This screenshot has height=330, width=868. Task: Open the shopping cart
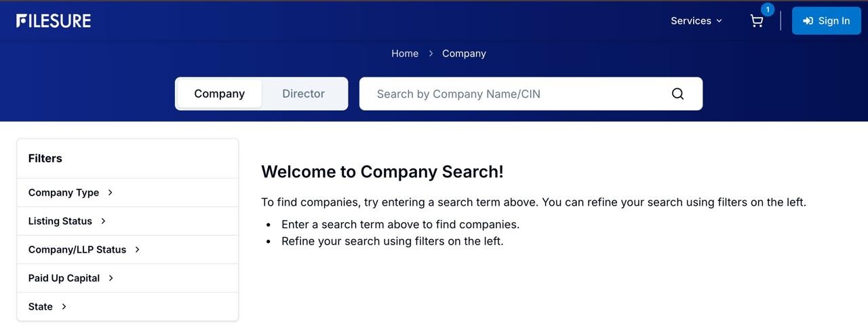pos(757,21)
